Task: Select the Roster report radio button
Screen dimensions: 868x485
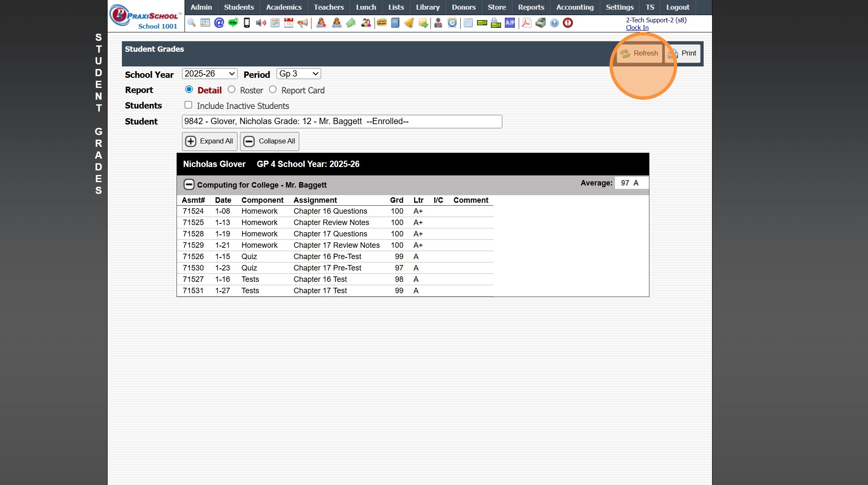Action: pyautogui.click(x=232, y=90)
